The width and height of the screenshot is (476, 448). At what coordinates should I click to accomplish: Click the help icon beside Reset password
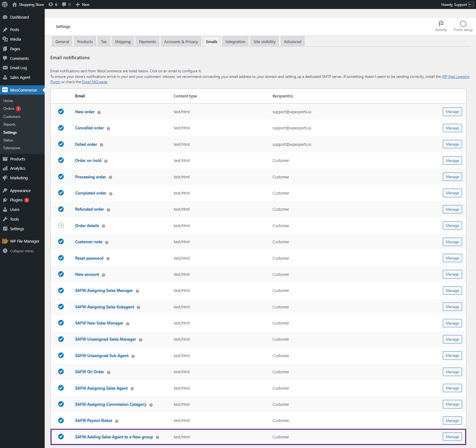(x=108, y=259)
